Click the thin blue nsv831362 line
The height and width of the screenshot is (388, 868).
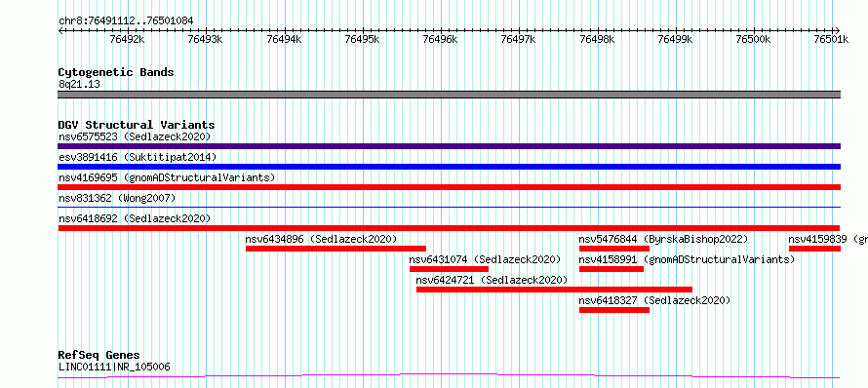tap(450, 207)
